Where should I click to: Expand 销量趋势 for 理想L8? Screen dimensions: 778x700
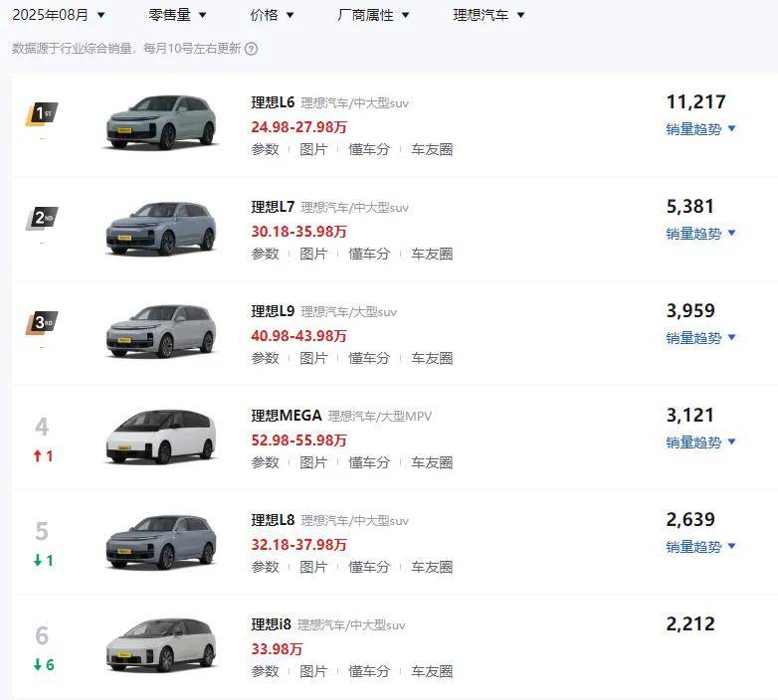coord(700,547)
